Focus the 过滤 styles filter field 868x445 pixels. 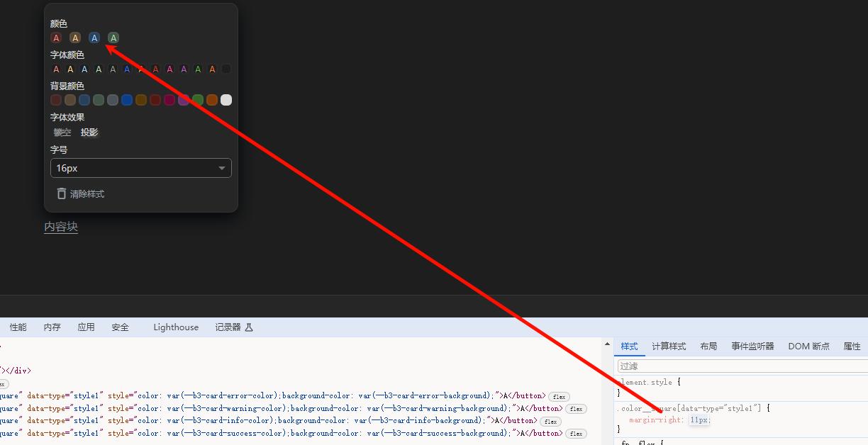[x=742, y=366]
